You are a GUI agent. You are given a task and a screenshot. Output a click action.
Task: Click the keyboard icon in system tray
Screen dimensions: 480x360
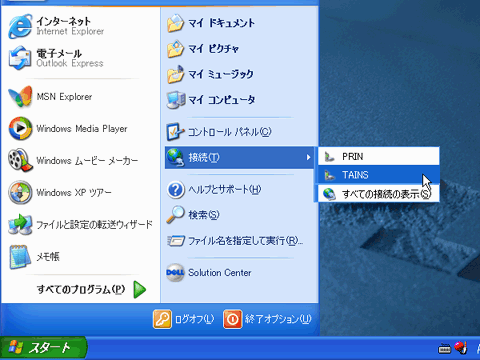click(444, 349)
